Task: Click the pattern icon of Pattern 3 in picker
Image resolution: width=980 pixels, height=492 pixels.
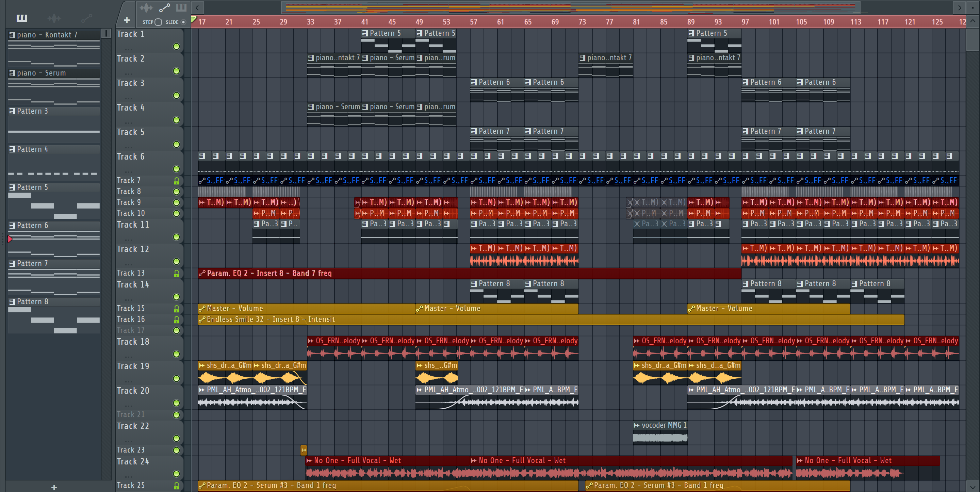Action: click(12, 111)
